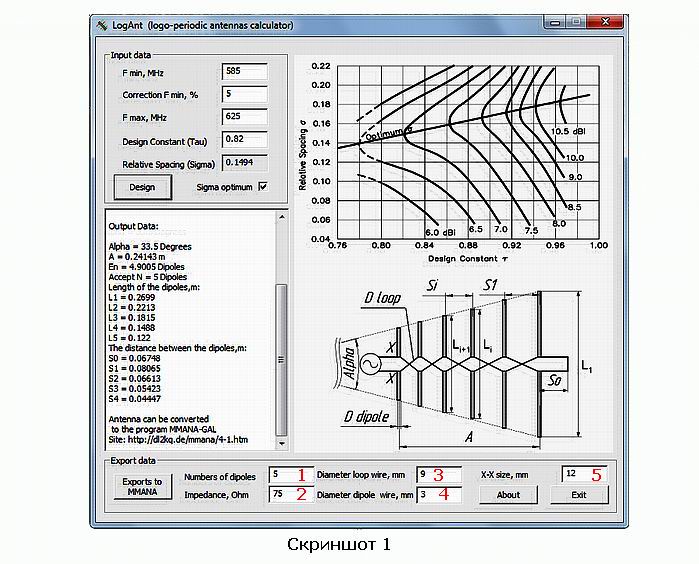Open the About dialog

point(508,495)
